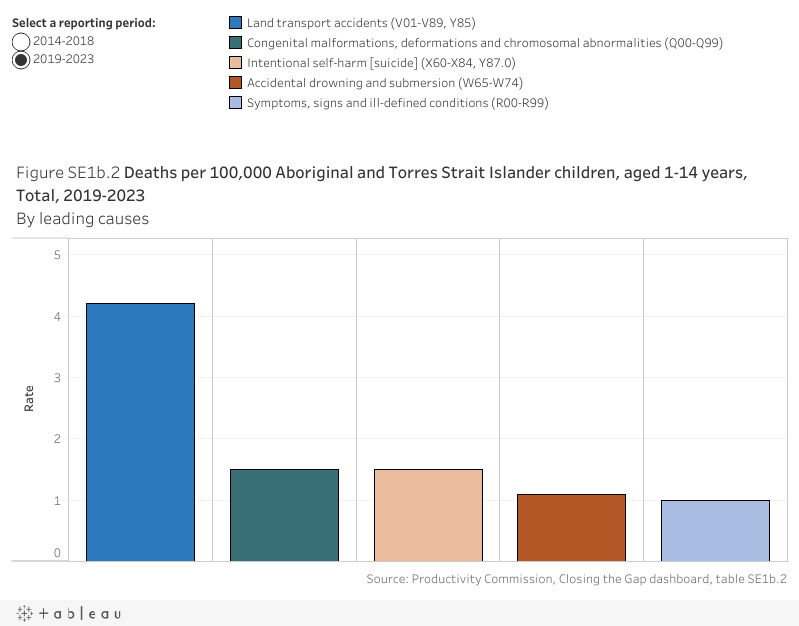The height and width of the screenshot is (626, 799).
Task: Click the Intentional self-harm legend label text
Action: [x=381, y=63]
